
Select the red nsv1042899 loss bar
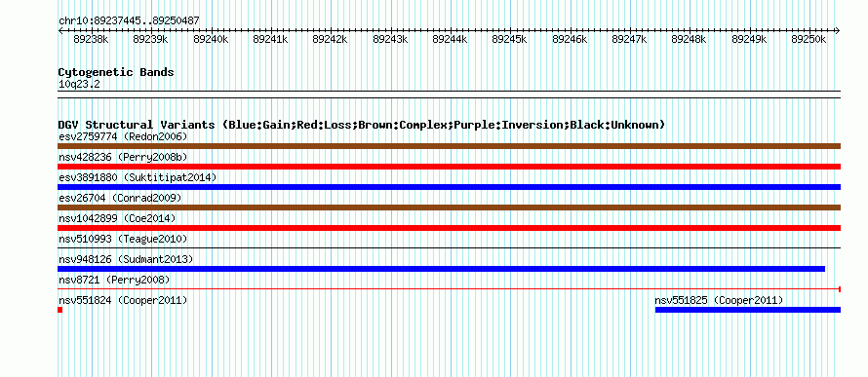449,228
